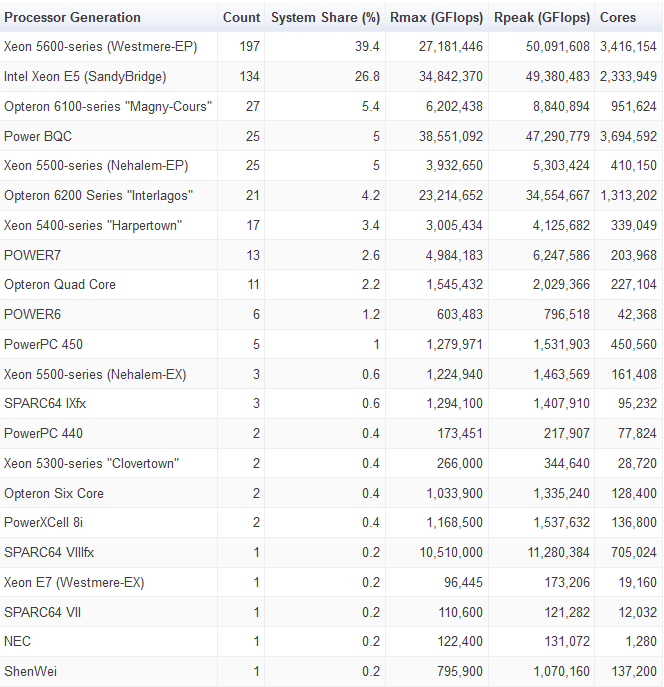Click count value 27 for Magny-Cours
664x687 pixels.
point(253,106)
